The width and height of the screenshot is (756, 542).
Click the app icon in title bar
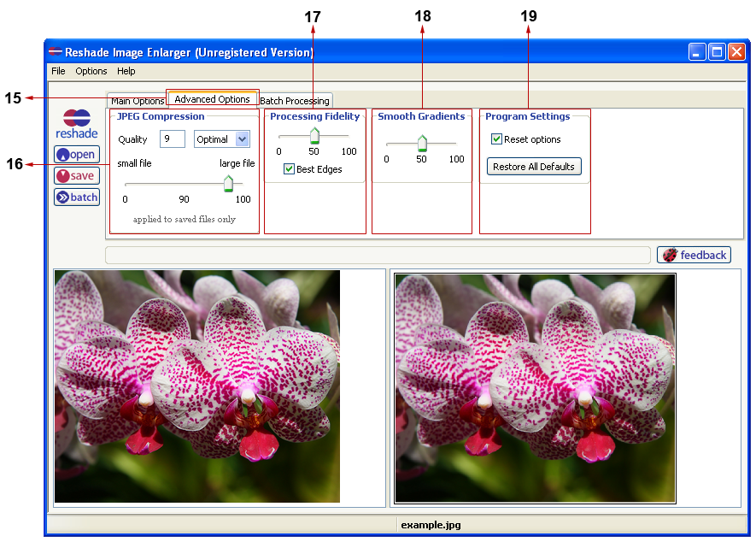(55, 52)
